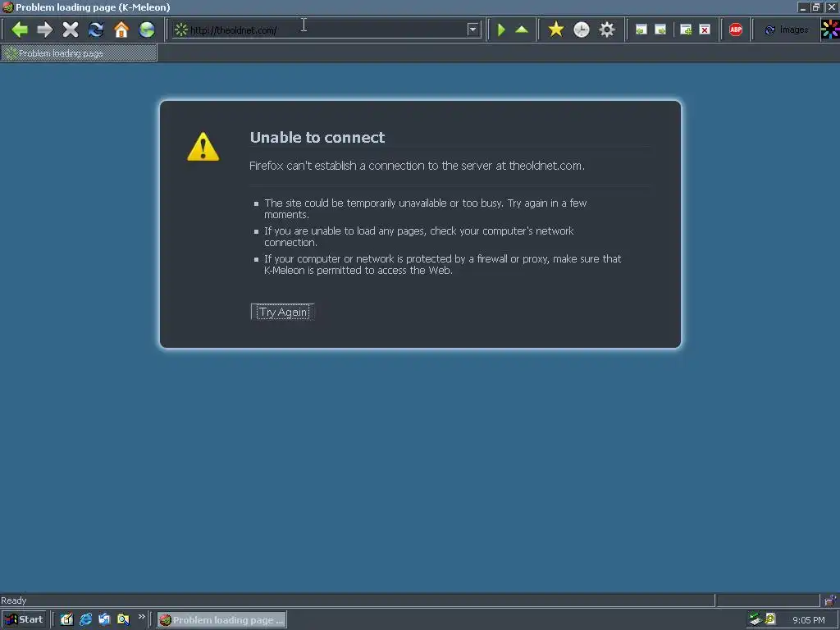Switch to previous tab window icon
Image resolution: width=840 pixels, height=630 pixels.
641,30
